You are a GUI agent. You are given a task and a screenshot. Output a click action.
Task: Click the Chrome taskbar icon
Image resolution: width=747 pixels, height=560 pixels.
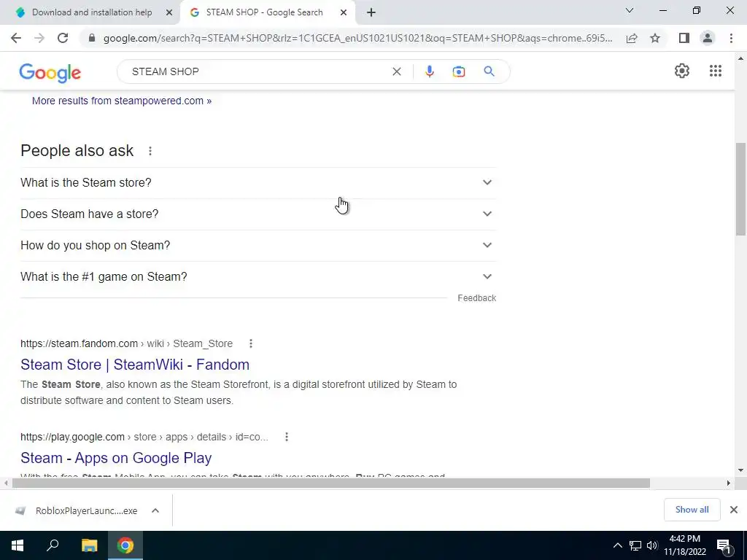point(125,545)
